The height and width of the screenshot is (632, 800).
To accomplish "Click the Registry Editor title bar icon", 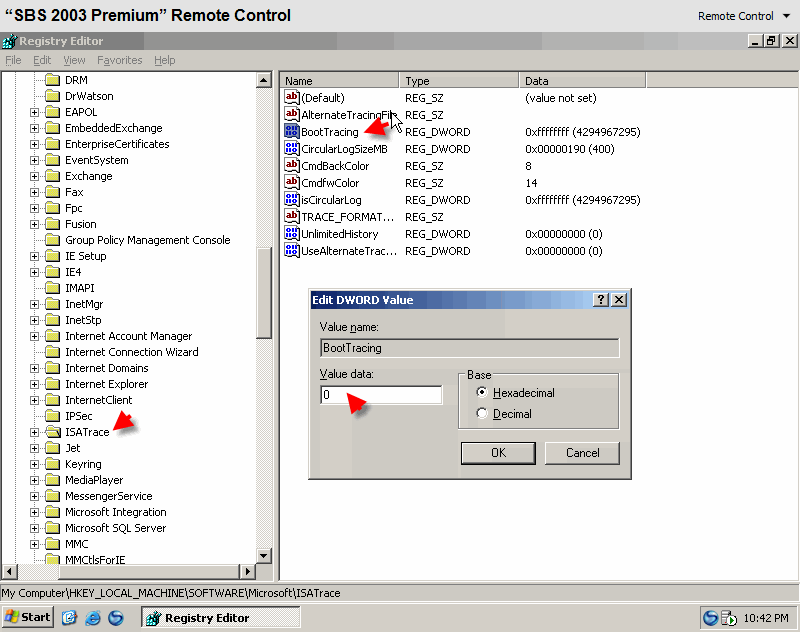I will [9, 41].
